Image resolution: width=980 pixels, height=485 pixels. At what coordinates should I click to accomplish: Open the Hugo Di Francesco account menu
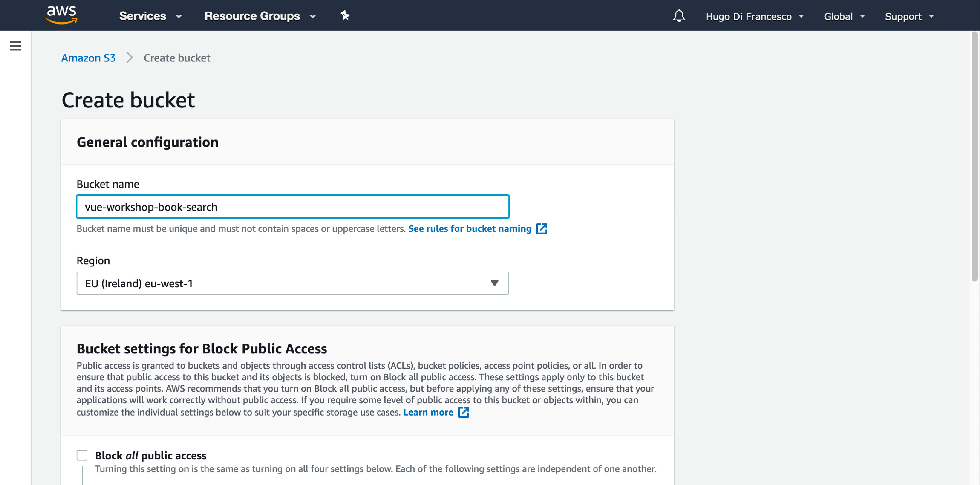point(755,16)
